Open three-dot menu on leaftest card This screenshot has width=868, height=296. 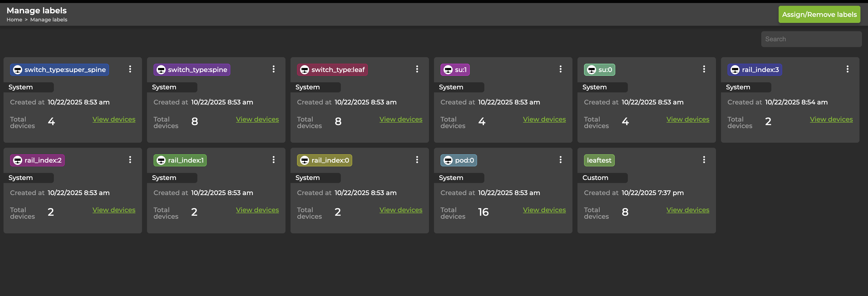point(704,160)
